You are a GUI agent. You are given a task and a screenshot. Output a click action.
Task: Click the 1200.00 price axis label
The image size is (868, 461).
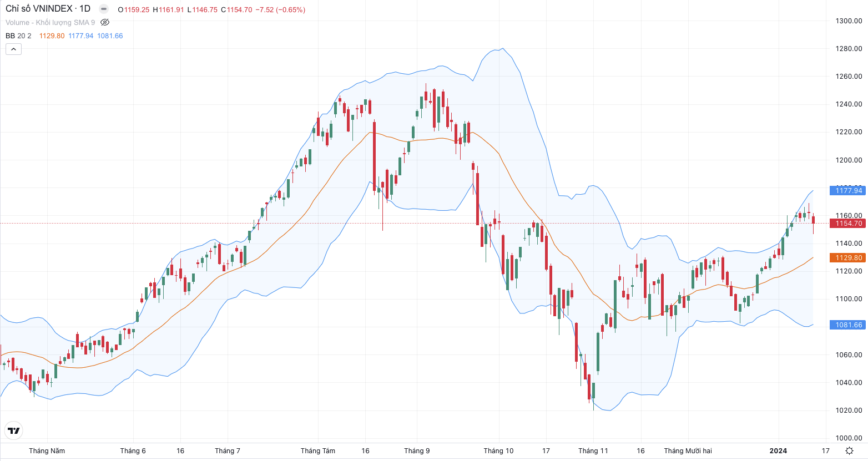point(849,160)
